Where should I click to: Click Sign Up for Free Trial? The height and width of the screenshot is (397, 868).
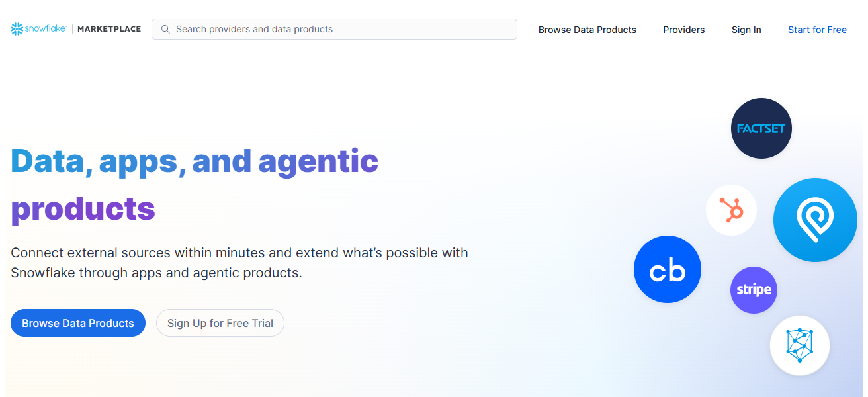[220, 323]
